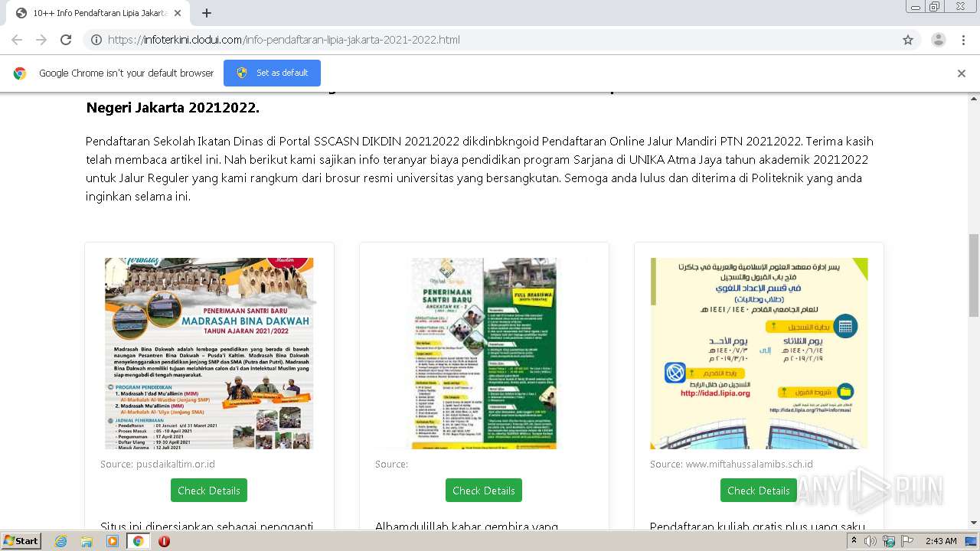Click the browser forward arrow
The image size is (980, 551).
tap(41, 40)
